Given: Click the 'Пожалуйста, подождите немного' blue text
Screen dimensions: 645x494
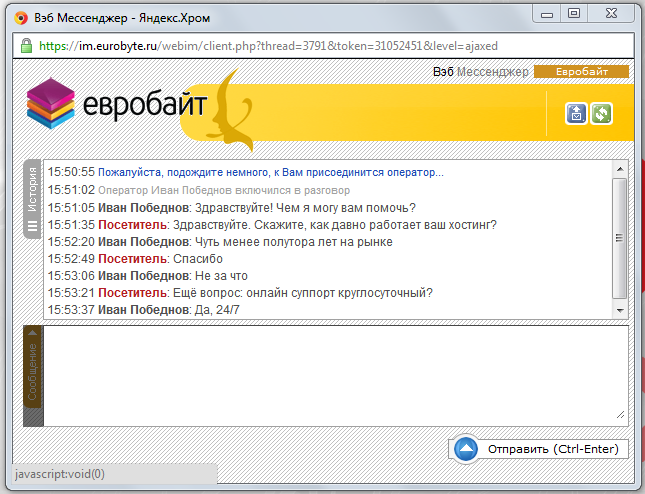Looking at the screenshot, I should pos(271,172).
